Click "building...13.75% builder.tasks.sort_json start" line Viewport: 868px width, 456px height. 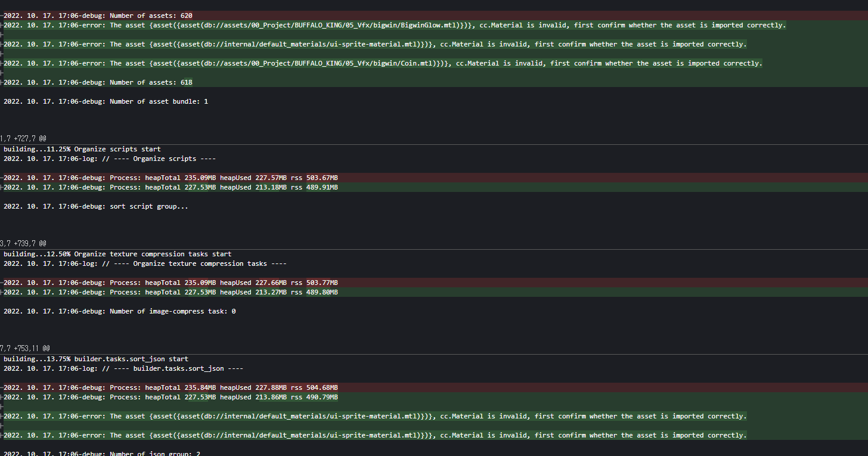point(96,359)
